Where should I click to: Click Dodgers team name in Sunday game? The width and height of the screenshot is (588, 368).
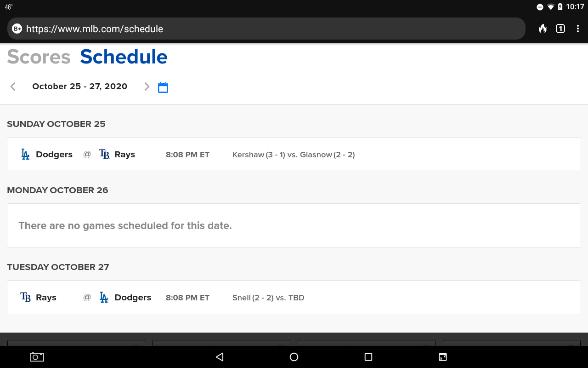click(x=54, y=155)
